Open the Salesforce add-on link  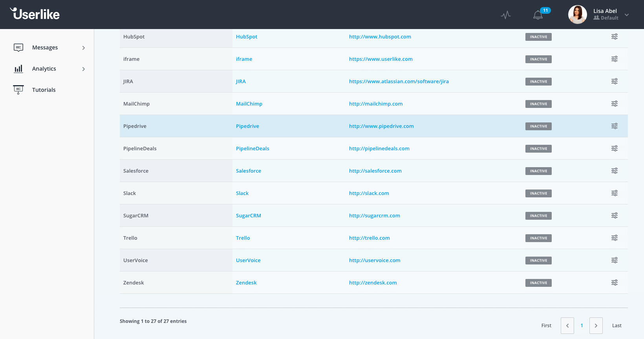pos(249,171)
